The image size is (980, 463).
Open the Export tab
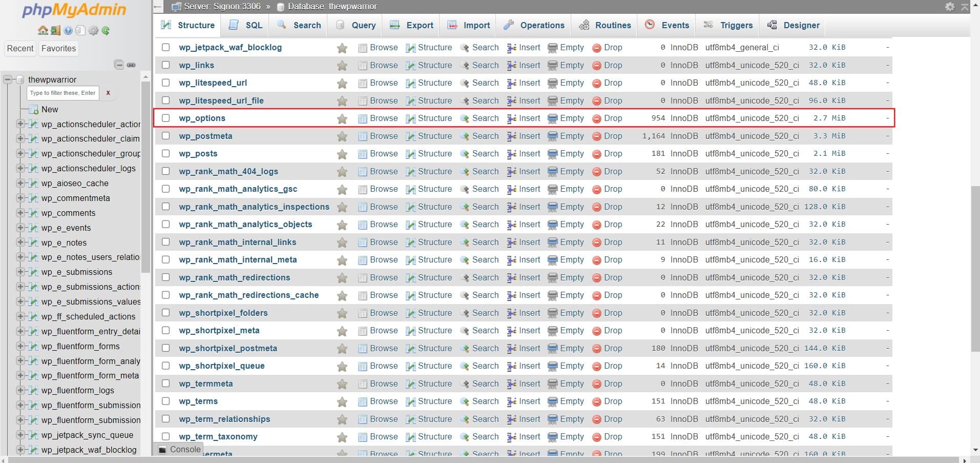point(411,25)
